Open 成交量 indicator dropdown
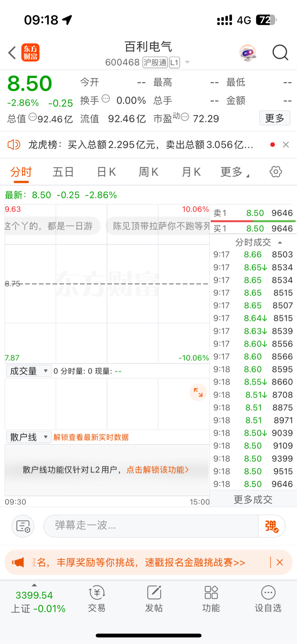 point(29,371)
